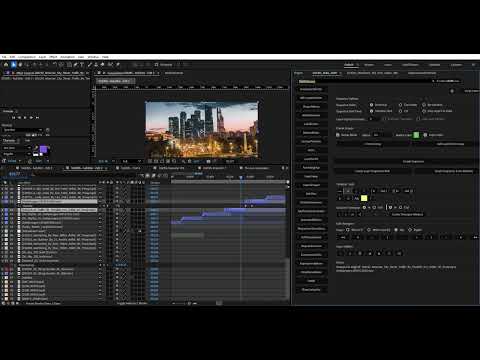The width and height of the screenshot is (480, 360).
Task: Click the Create Sequence button
Action: [x=413, y=162]
